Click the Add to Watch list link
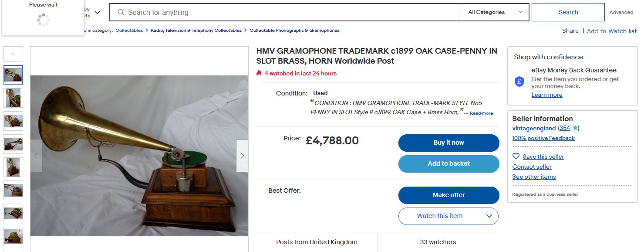This screenshot has height=252, width=644. click(612, 31)
